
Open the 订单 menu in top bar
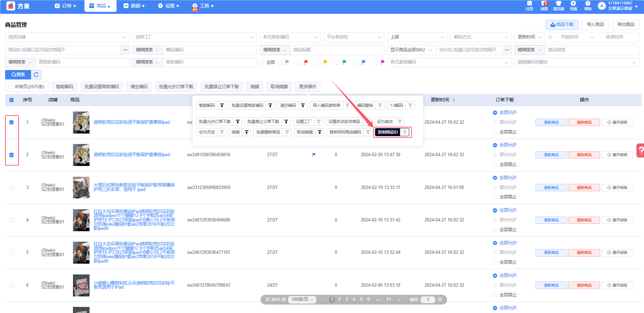(x=66, y=6)
